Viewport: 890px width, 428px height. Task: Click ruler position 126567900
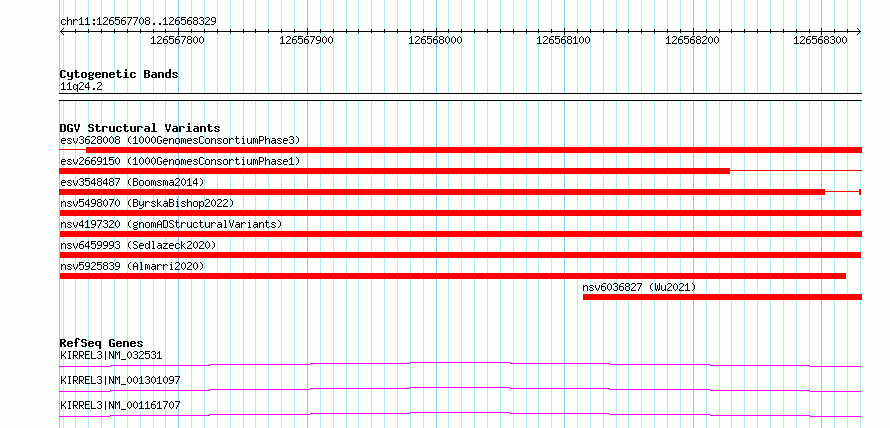pos(307,40)
